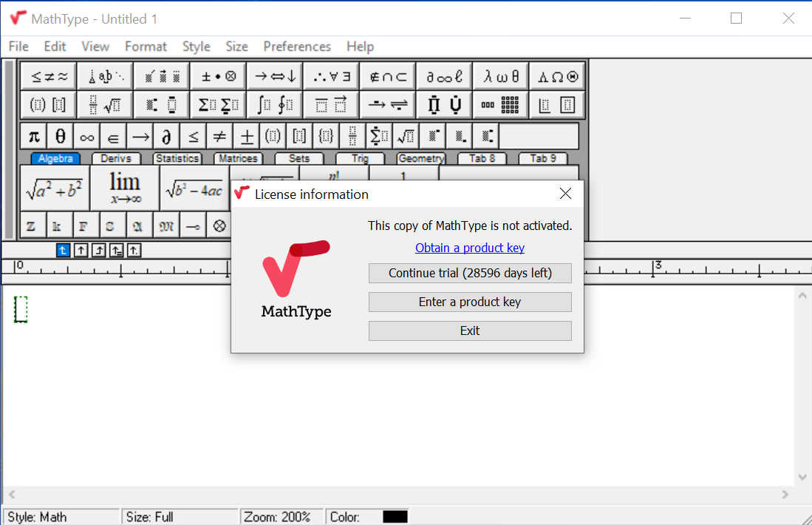Image resolution: width=812 pixels, height=525 pixels.
Task: Click the empty equation slot in the editing area
Action: 21,309
